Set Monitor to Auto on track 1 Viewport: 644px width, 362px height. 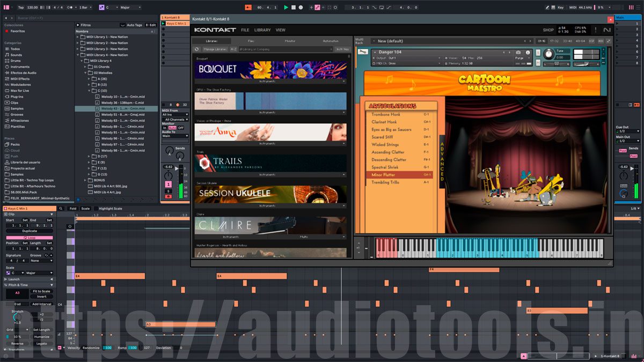point(172,128)
